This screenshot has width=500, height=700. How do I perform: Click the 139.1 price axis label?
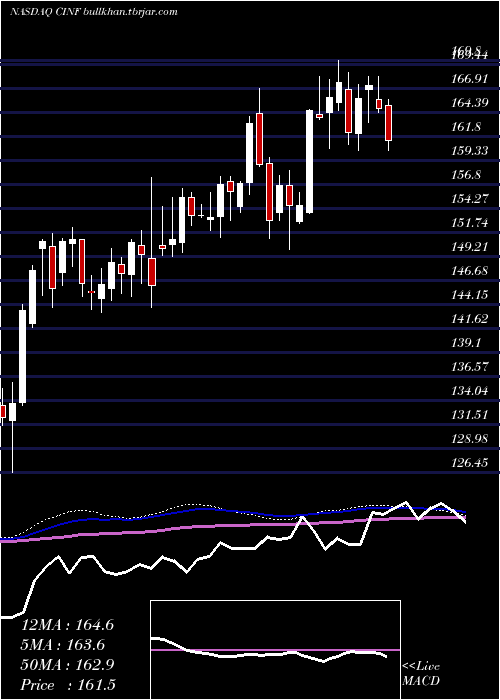tap(467, 343)
